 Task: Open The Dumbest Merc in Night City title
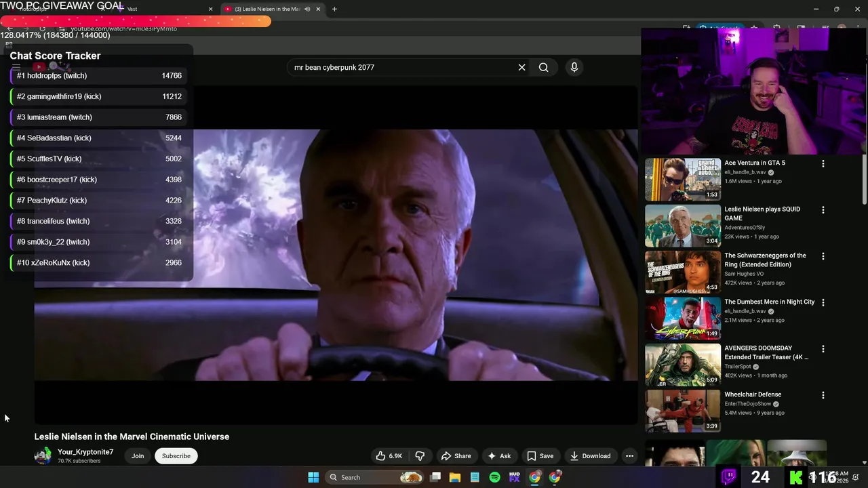pyautogui.click(x=769, y=302)
